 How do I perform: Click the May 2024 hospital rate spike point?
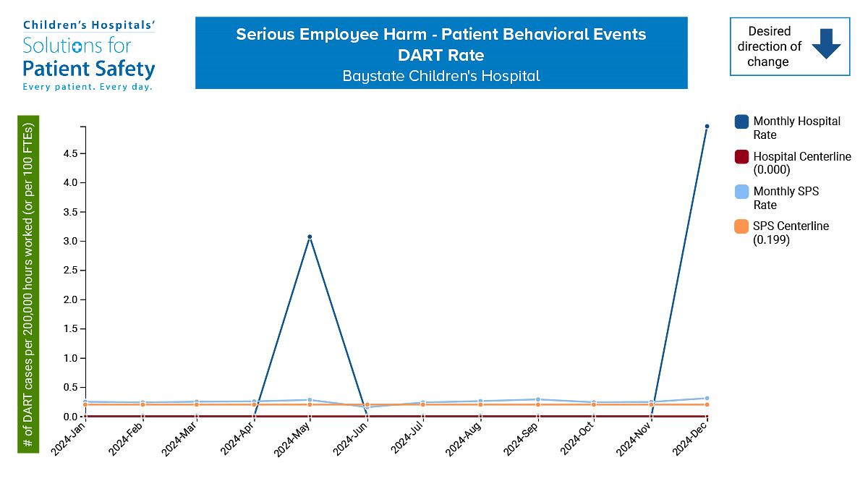tap(310, 237)
